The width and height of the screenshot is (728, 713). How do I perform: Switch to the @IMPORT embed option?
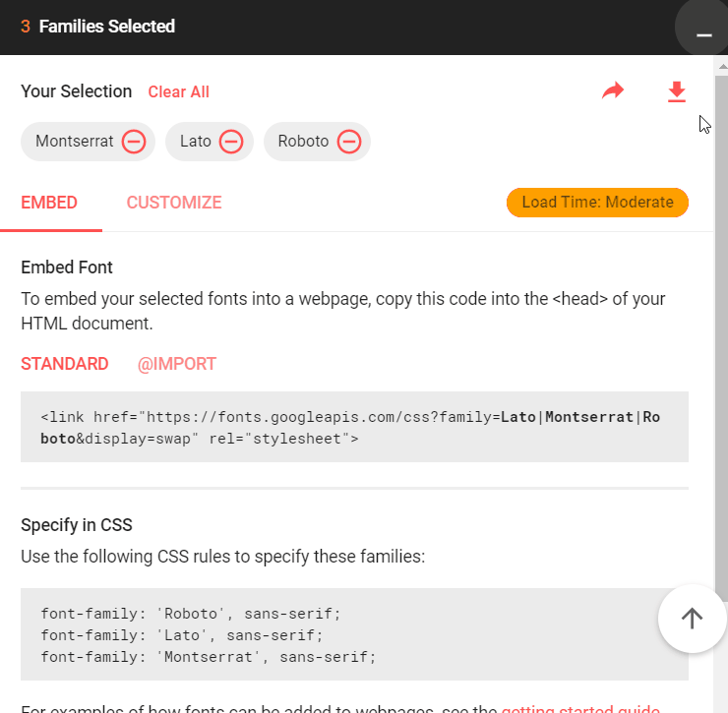click(177, 364)
